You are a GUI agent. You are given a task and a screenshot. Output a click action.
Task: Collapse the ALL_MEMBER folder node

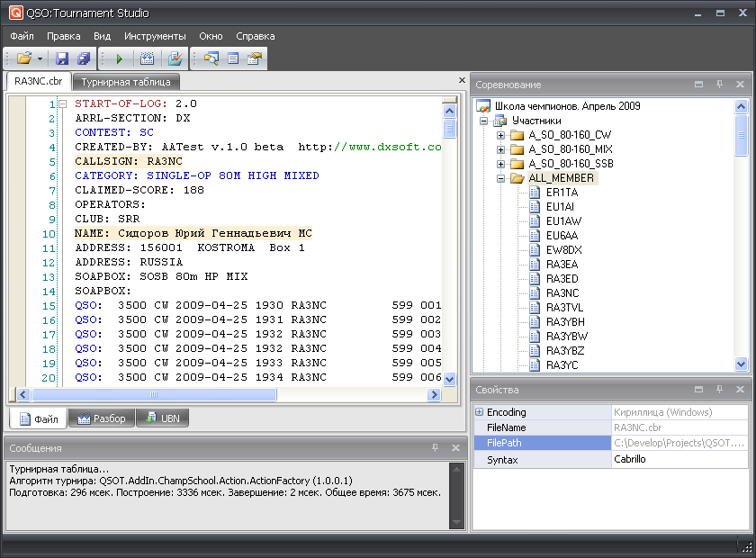[501, 178]
